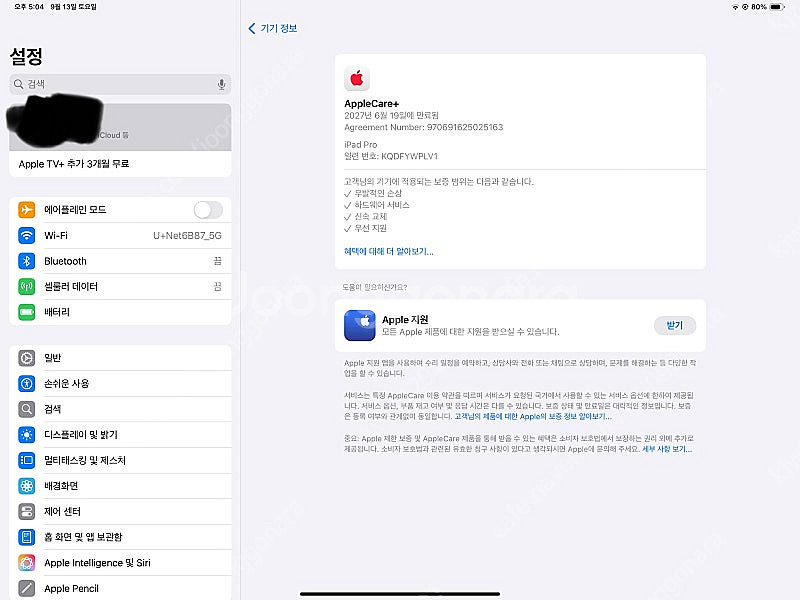Open 고객님의 제품에 대한 Apple의 보증 정보 link
Viewport: 800px width, 600px height.
tap(533, 416)
